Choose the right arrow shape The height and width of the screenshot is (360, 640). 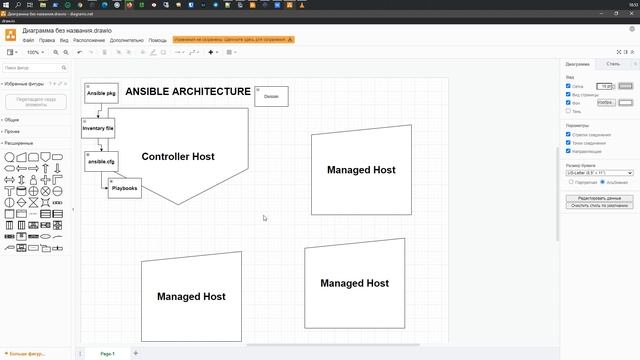[33, 168]
